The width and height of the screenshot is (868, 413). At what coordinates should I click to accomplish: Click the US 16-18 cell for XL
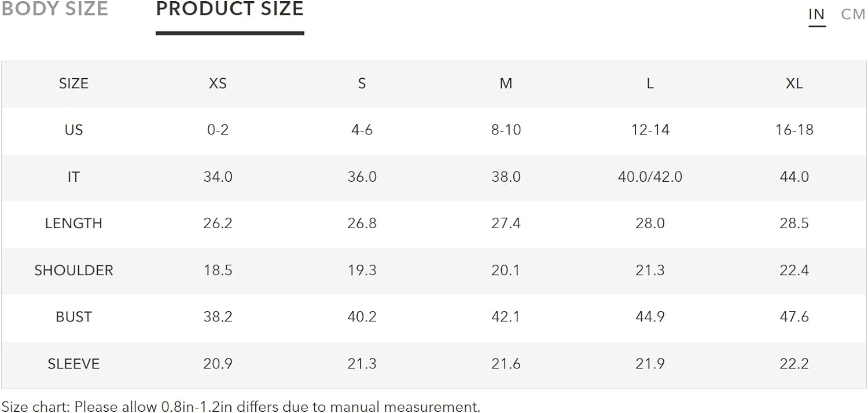[x=794, y=130]
